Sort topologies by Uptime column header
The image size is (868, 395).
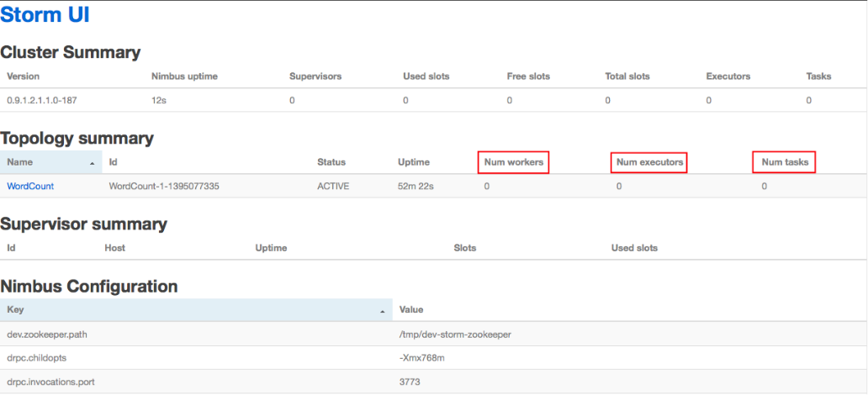click(x=413, y=162)
